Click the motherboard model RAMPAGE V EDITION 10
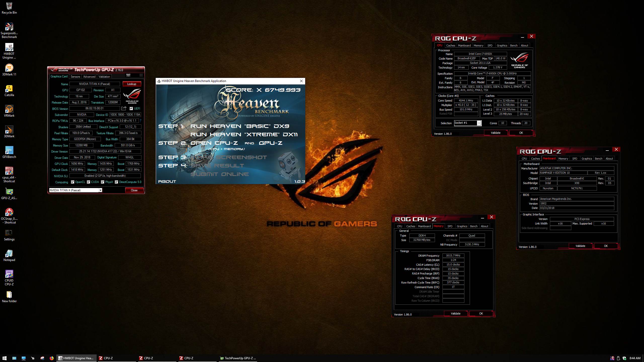 point(563,173)
